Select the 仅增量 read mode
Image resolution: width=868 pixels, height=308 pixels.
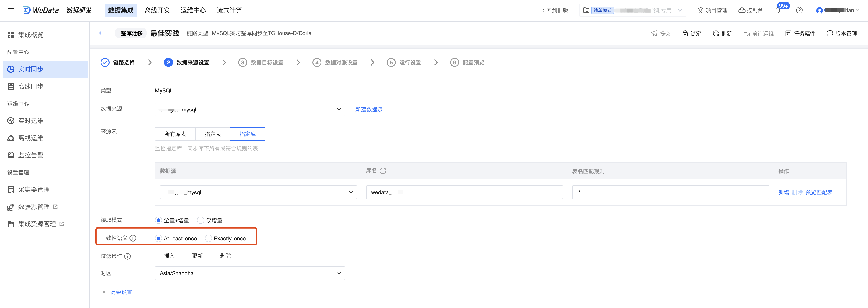(201, 220)
